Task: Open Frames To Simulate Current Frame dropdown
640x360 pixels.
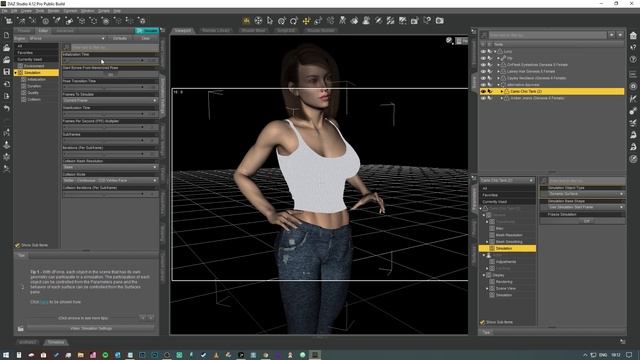Action: coord(110,100)
